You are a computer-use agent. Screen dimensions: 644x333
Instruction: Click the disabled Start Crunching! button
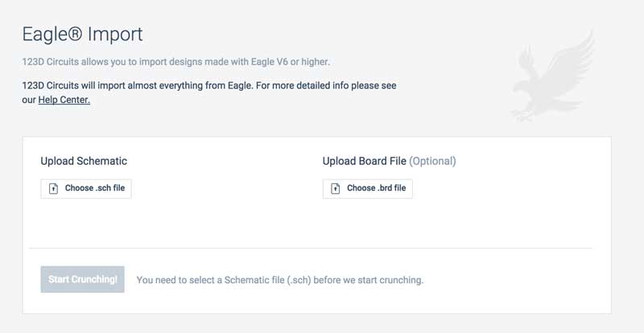point(83,279)
